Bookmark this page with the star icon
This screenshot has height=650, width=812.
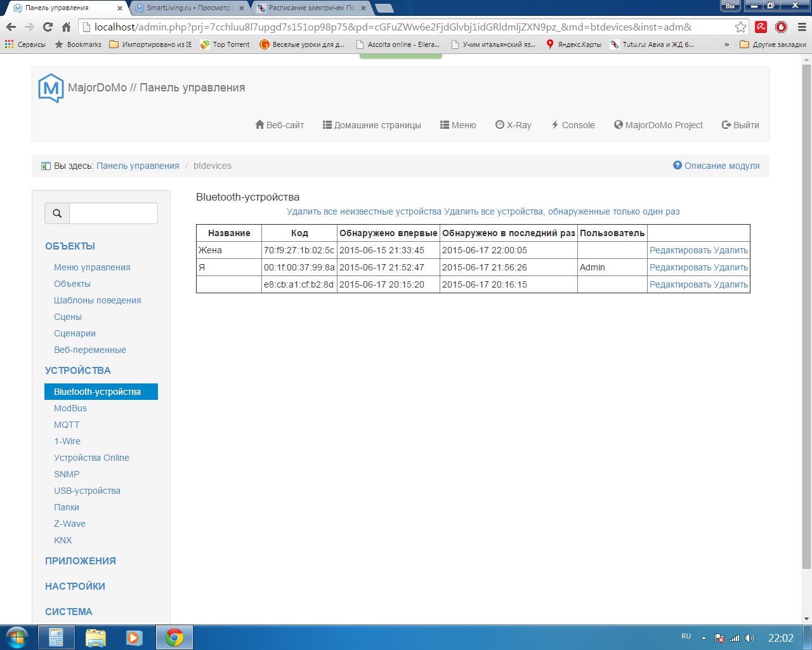(740, 27)
